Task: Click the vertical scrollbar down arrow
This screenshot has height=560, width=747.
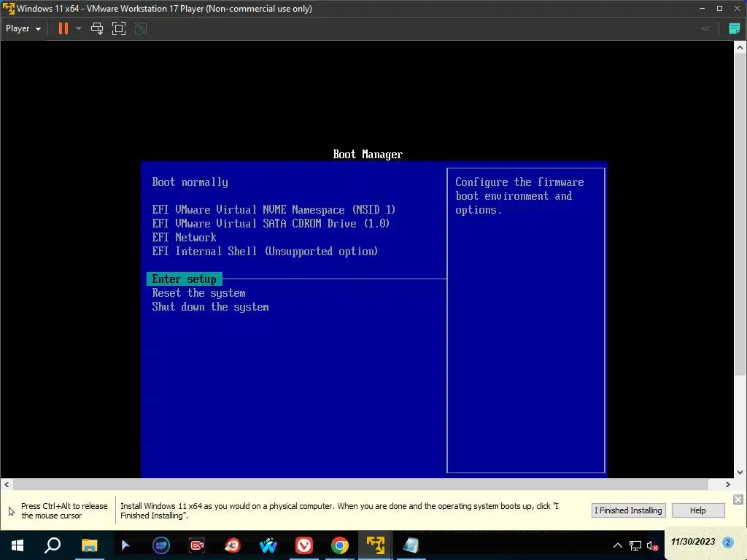Action: click(x=740, y=472)
